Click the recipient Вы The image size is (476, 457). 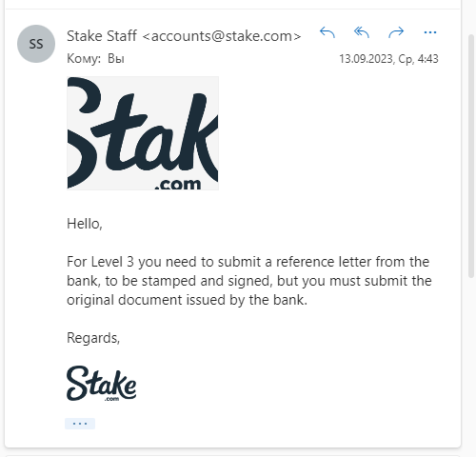point(116,59)
